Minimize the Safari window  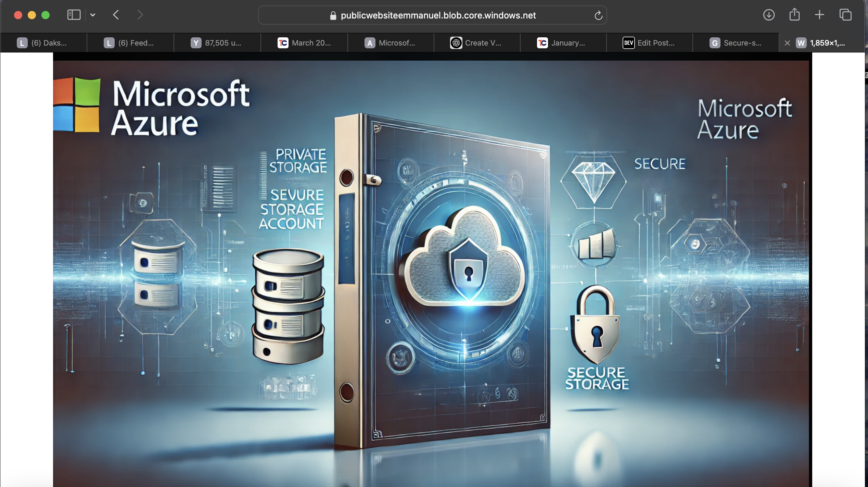32,15
